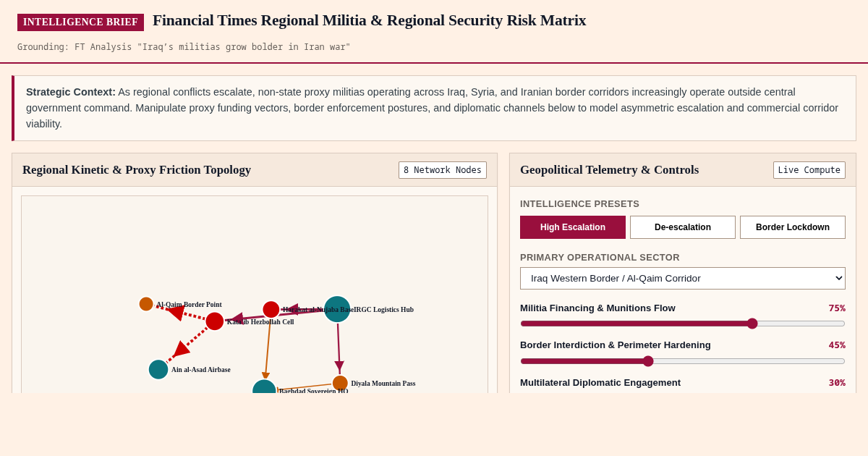Apply the Border Lockdown preset
This screenshot has width=868, height=456.
(793, 227)
